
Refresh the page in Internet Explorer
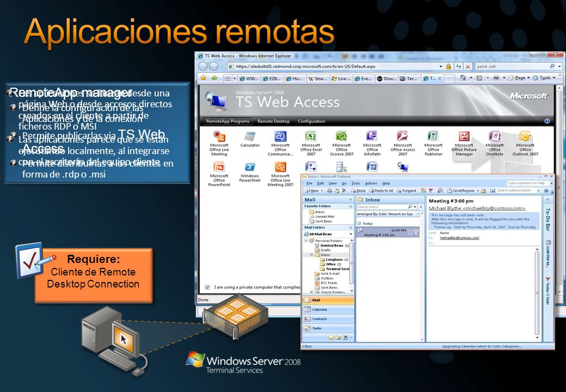coord(458,66)
